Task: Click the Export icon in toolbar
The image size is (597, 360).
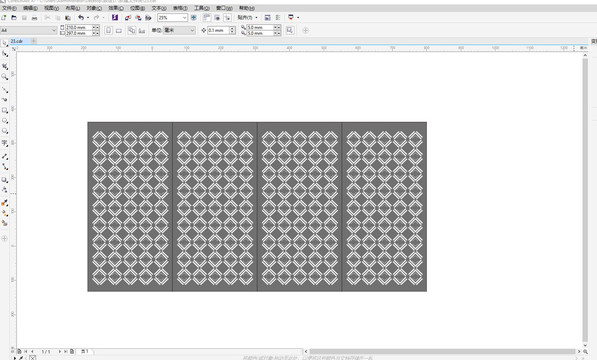Action: point(138,18)
